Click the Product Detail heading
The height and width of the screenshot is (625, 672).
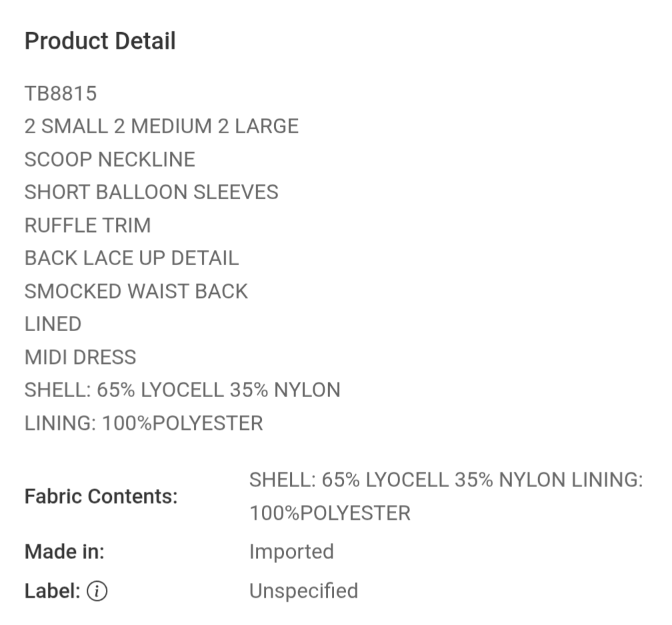pyautogui.click(x=100, y=41)
